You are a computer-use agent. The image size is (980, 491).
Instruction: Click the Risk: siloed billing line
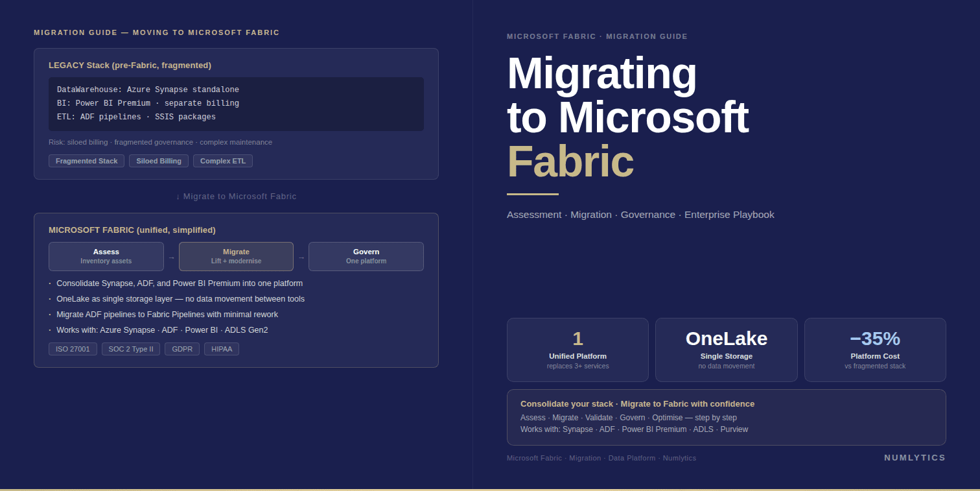160,142
